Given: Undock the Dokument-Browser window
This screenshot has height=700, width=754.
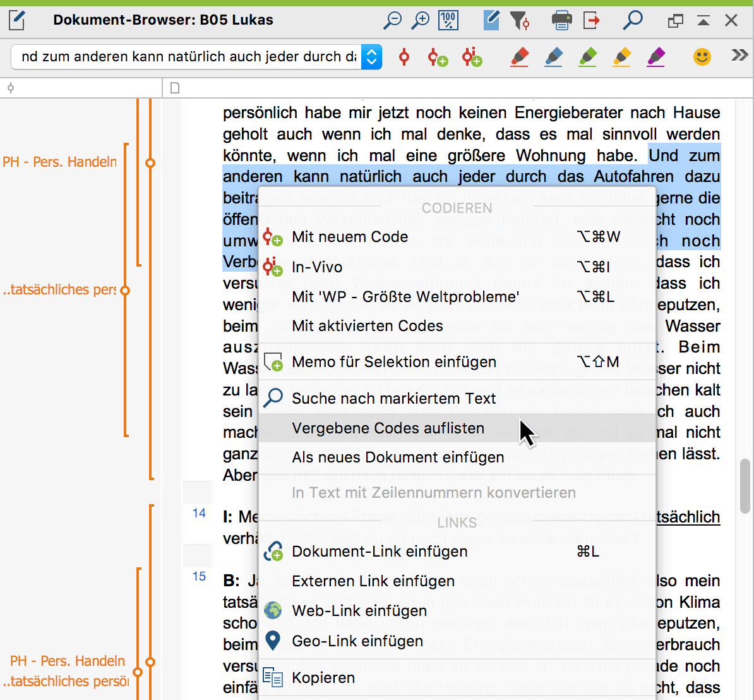Looking at the screenshot, I should pyautogui.click(x=675, y=20).
